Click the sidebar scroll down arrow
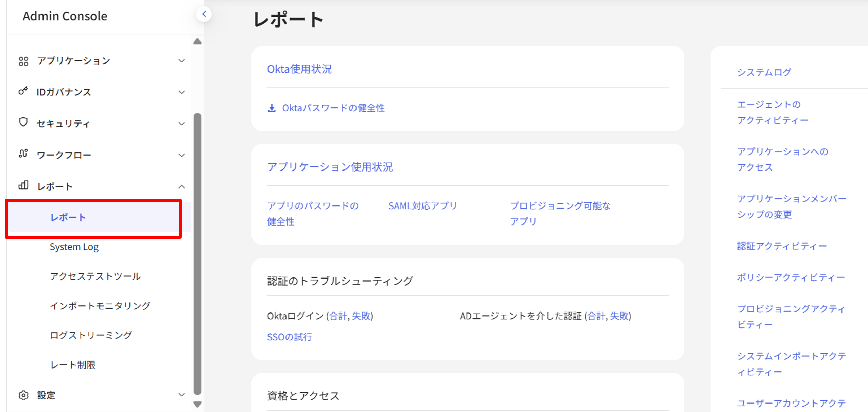 [x=197, y=404]
